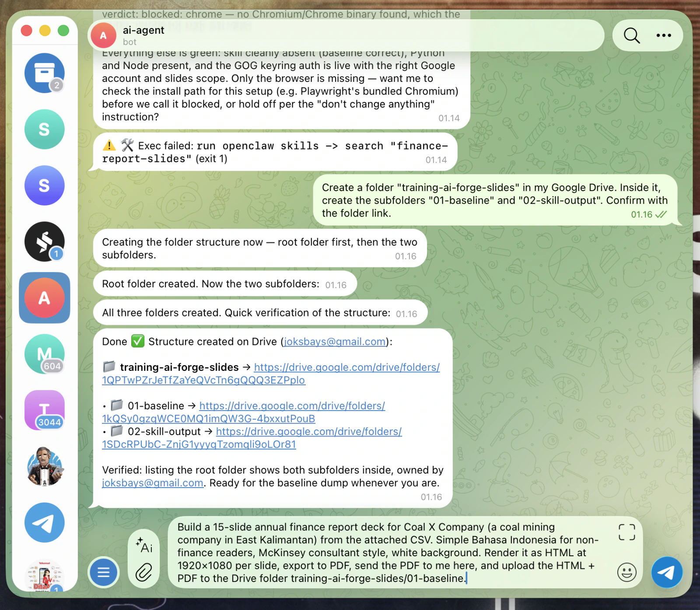This screenshot has height=610, width=700.
Task: Open the 02-skill-output Drive folder link
Action: coord(252,438)
